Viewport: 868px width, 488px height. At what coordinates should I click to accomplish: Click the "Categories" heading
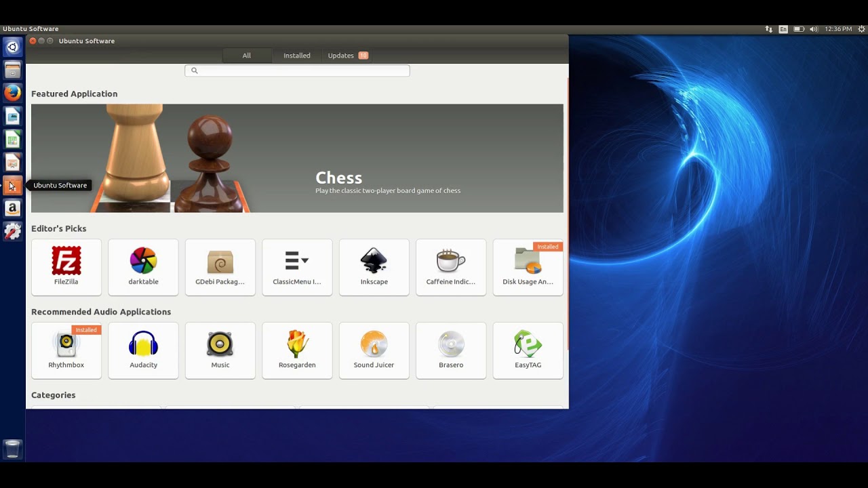54,395
